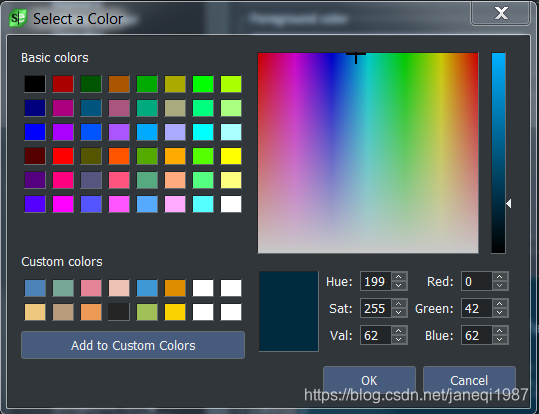Image resolution: width=539 pixels, height=414 pixels.
Task: Select the bright yellow basic color swatch
Action: (x=231, y=156)
